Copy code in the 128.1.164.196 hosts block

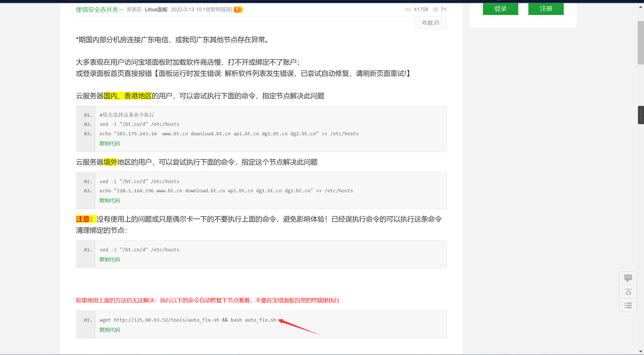point(110,200)
